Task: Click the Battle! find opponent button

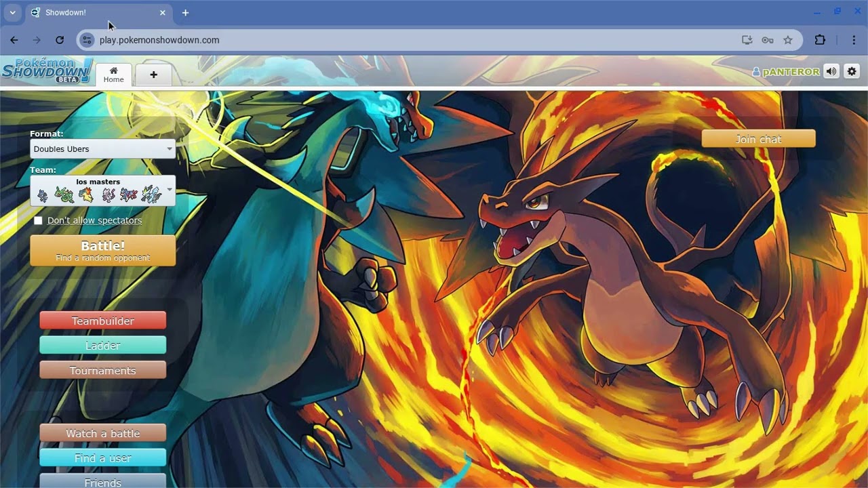Action: [x=103, y=251]
